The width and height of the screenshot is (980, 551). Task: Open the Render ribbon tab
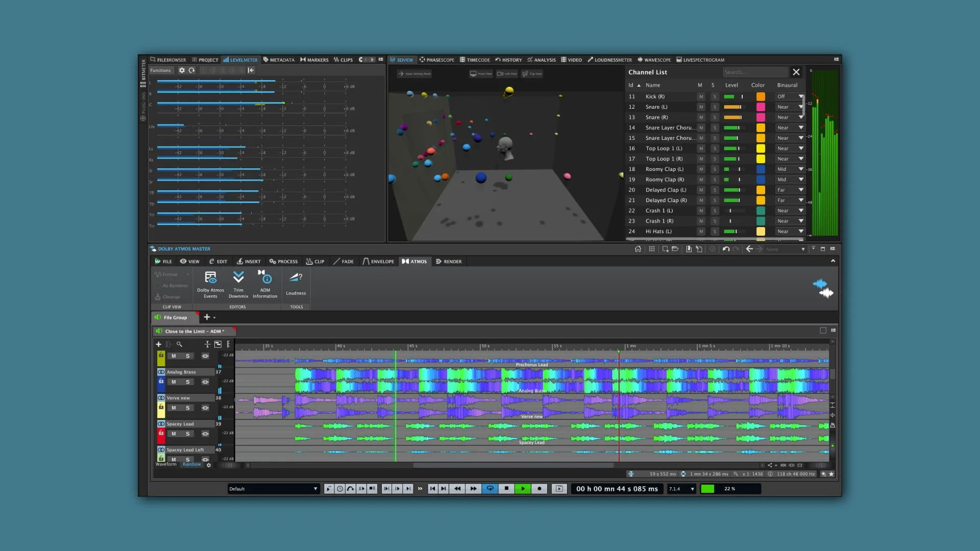[449, 261]
